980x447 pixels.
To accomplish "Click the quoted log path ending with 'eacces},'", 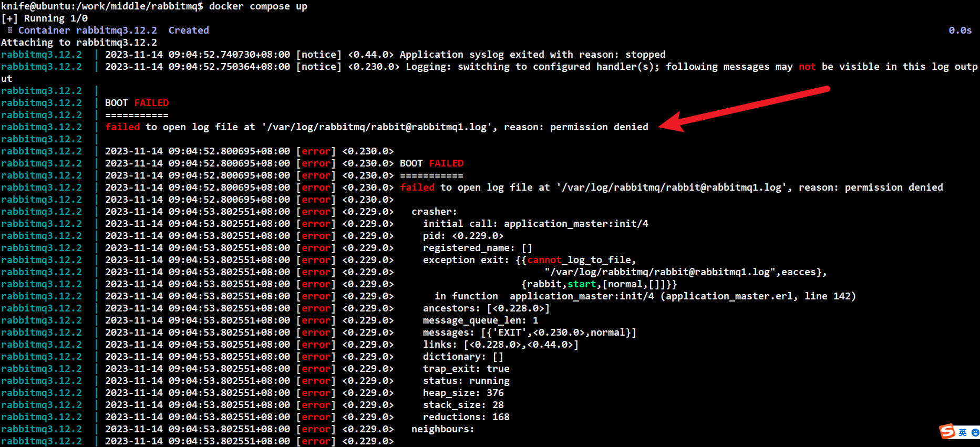I will click(x=686, y=272).
